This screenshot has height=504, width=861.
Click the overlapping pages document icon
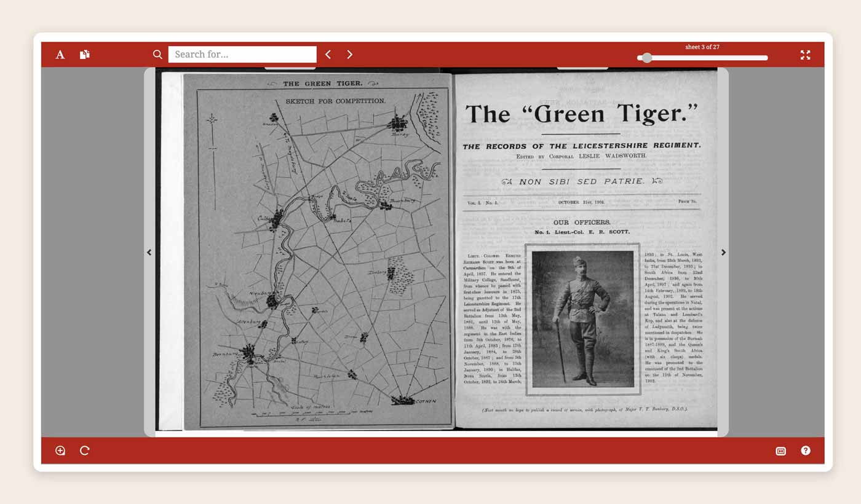[x=85, y=55]
